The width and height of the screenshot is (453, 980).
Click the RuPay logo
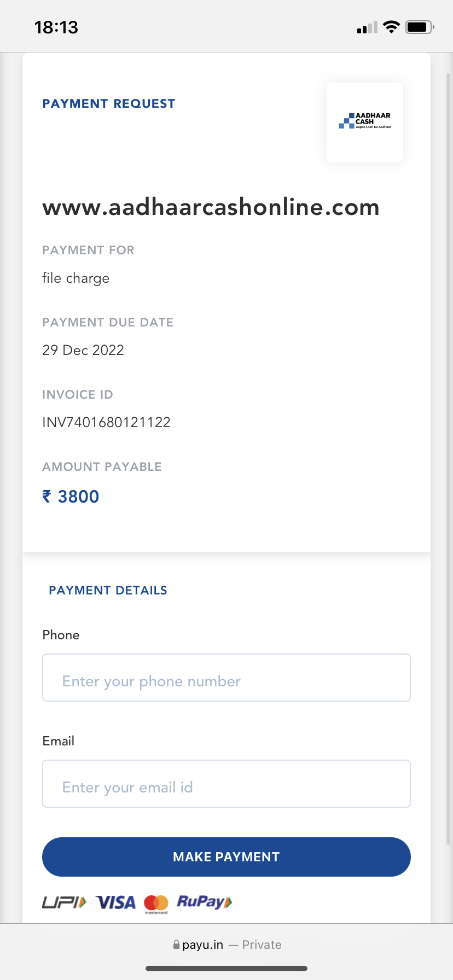point(205,902)
